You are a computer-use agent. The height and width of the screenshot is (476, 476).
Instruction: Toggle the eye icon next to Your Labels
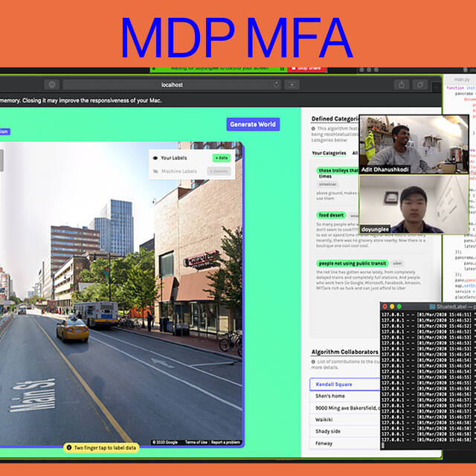tap(155, 158)
